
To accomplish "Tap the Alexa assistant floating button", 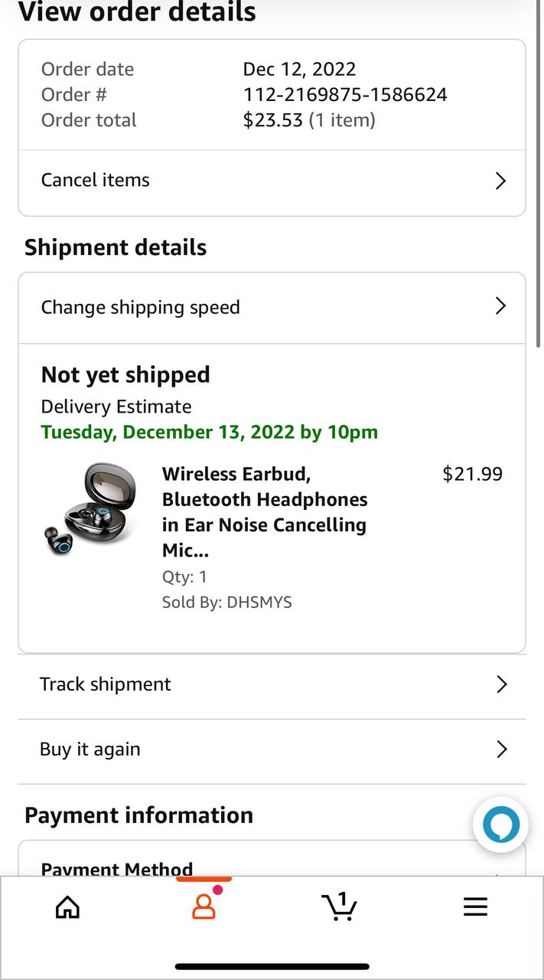I will click(x=500, y=825).
